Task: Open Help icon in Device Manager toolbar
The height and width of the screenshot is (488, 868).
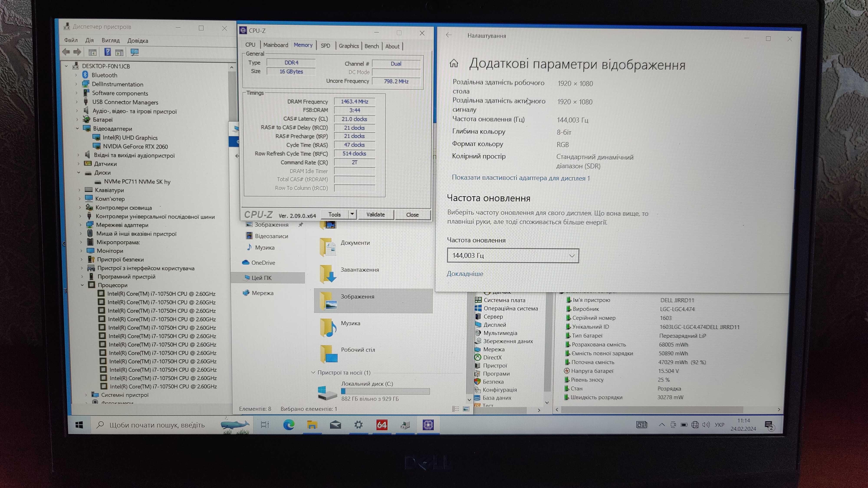Action: 107,52
